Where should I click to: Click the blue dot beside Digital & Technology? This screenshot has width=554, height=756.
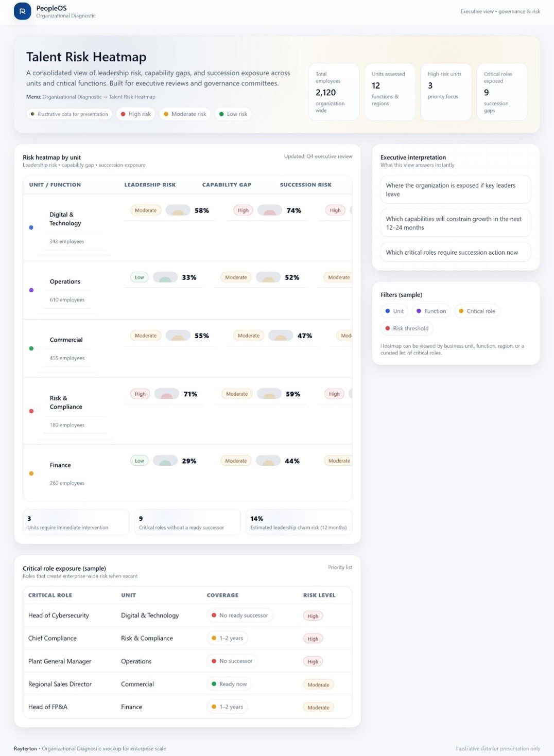(x=31, y=227)
